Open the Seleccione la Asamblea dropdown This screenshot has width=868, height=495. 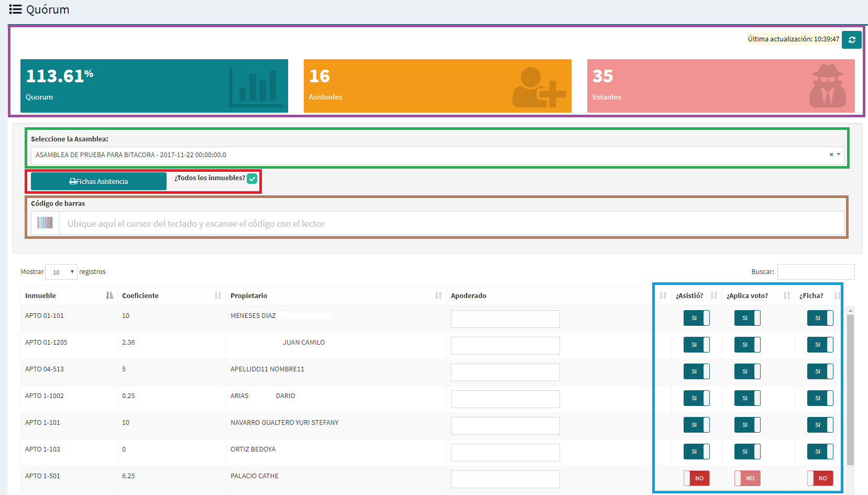tap(437, 155)
